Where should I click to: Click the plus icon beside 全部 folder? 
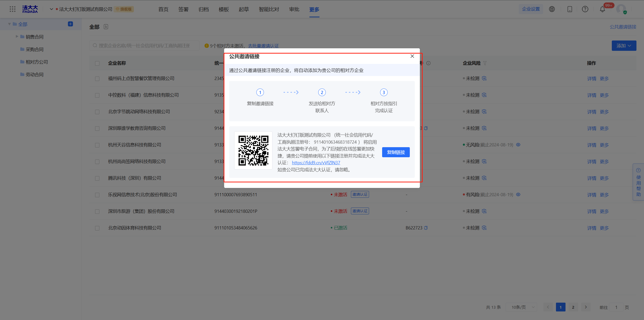[x=70, y=24]
